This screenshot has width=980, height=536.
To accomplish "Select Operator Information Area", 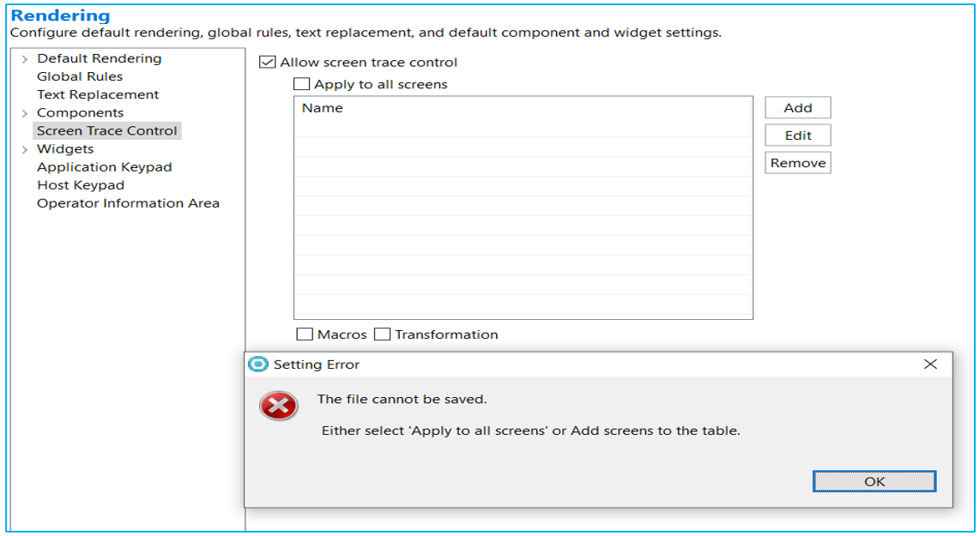I will (x=128, y=203).
